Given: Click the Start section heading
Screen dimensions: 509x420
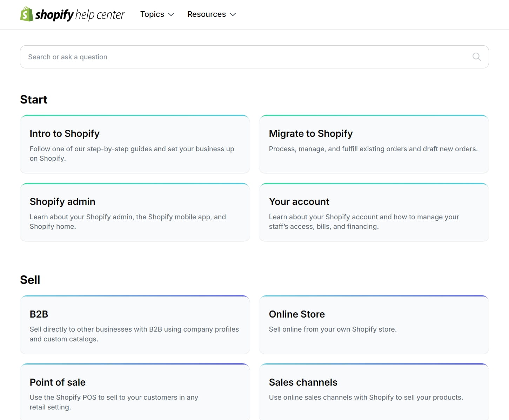Looking at the screenshot, I should point(34,99).
